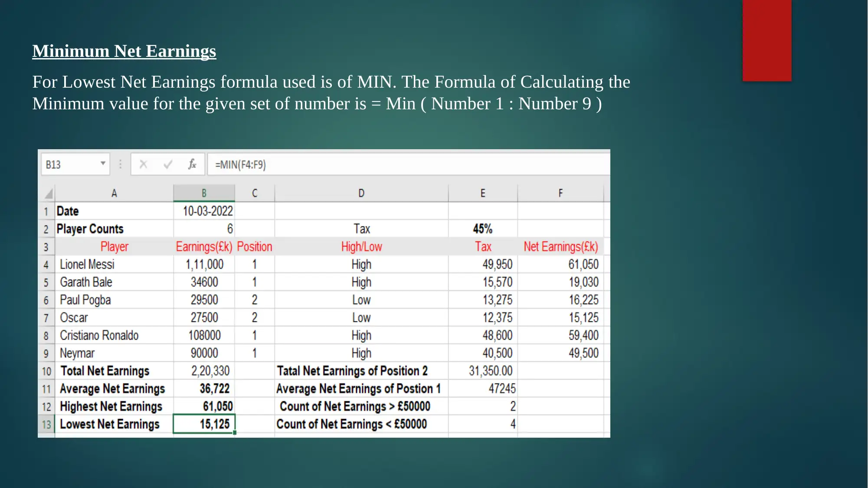Click the date cell 10-03-2022
Viewport: 868px width, 488px height.
204,211
